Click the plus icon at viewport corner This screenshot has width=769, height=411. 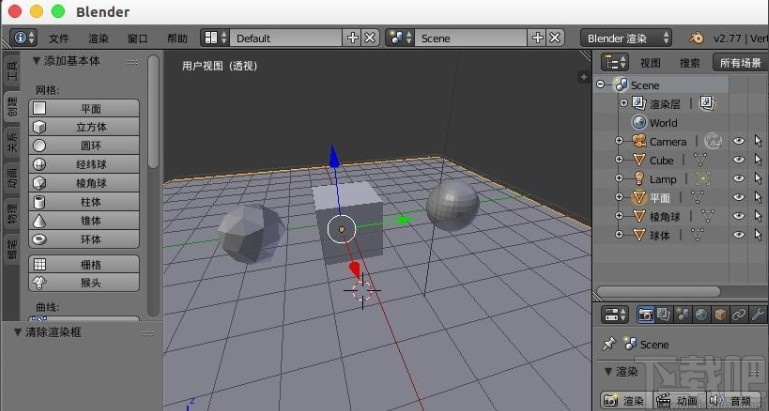point(583,77)
